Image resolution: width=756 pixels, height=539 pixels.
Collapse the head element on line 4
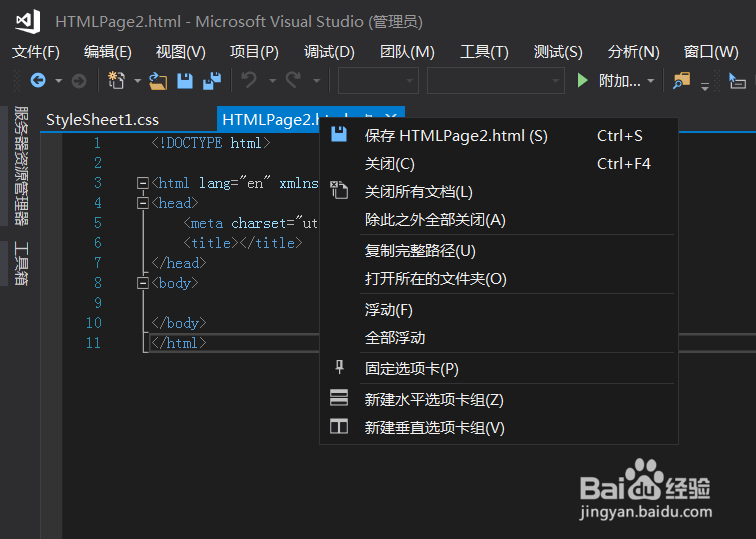(x=143, y=203)
